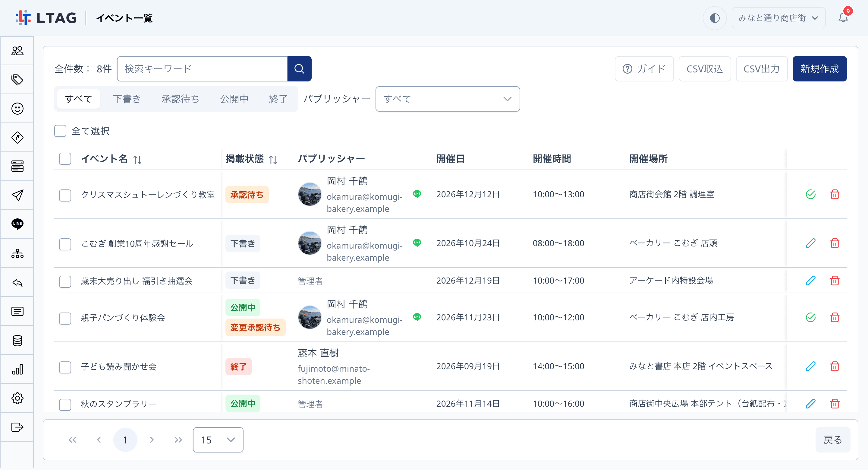868x470 pixels.
Task: Click the CSV取込 button
Action: pos(705,69)
